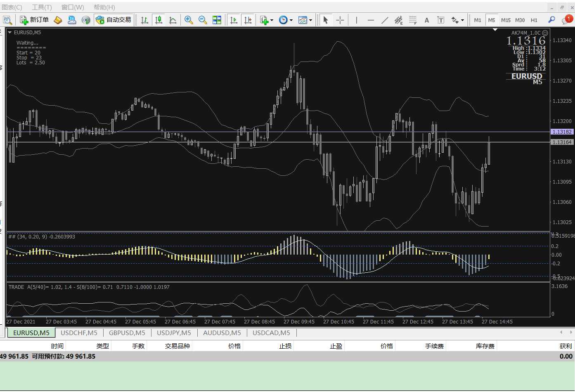Screen dimensions: 575x392
Task: Select the equidistant channel tool
Action: click(399, 20)
